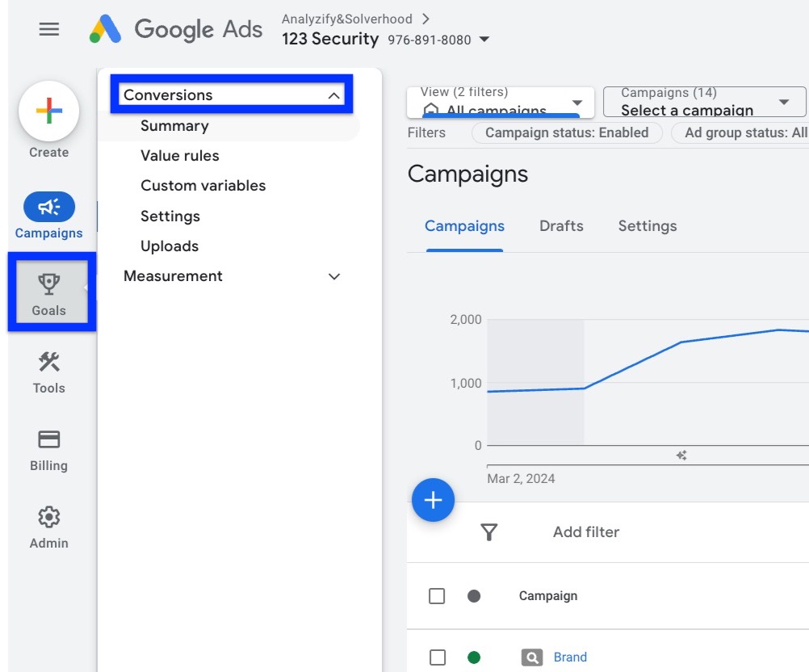Select Uploads under Conversions
Screen dimensions: 809x672
(x=170, y=246)
